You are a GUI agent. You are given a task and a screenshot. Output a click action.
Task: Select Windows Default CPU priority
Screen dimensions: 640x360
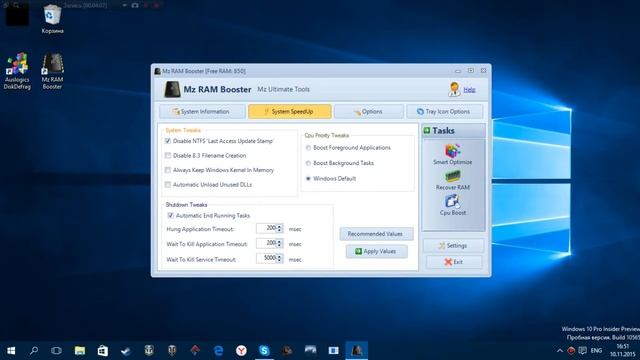click(x=308, y=179)
